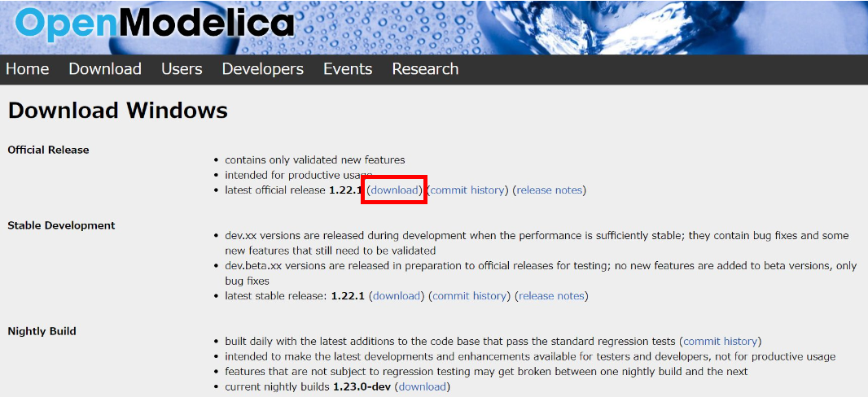The height and width of the screenshot is (397, 868).
Task: Open the Download navigation menu
Action: point(105,69)
